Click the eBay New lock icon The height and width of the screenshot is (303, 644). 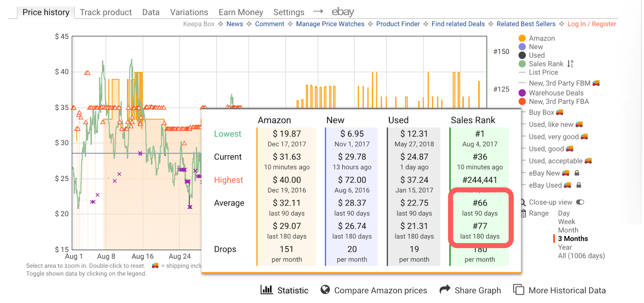(577, 173)
